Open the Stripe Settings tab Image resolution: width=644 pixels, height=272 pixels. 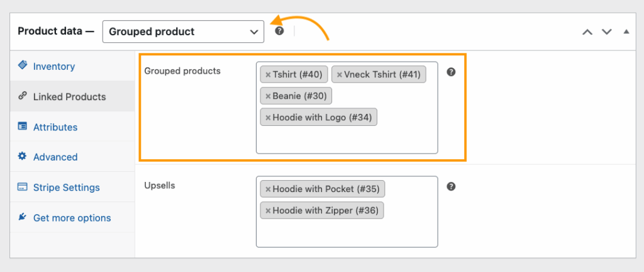click(67, 188)
